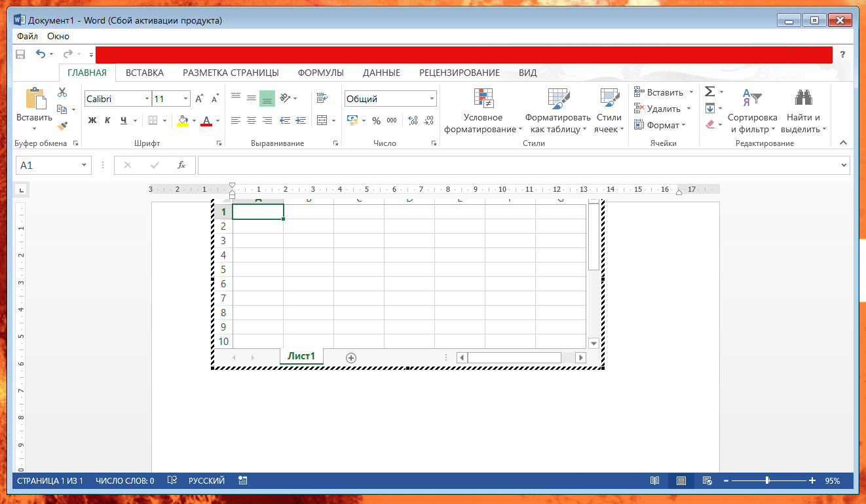The height and width of the screenshot is (504, 866).
Task: Click the Insert Function fx icon
Action: click(x=181, y=166)
